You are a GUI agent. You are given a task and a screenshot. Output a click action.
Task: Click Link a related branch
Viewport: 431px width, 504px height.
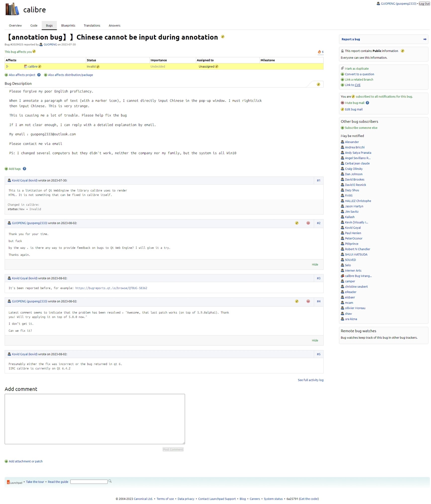click(x=359, y=80)
